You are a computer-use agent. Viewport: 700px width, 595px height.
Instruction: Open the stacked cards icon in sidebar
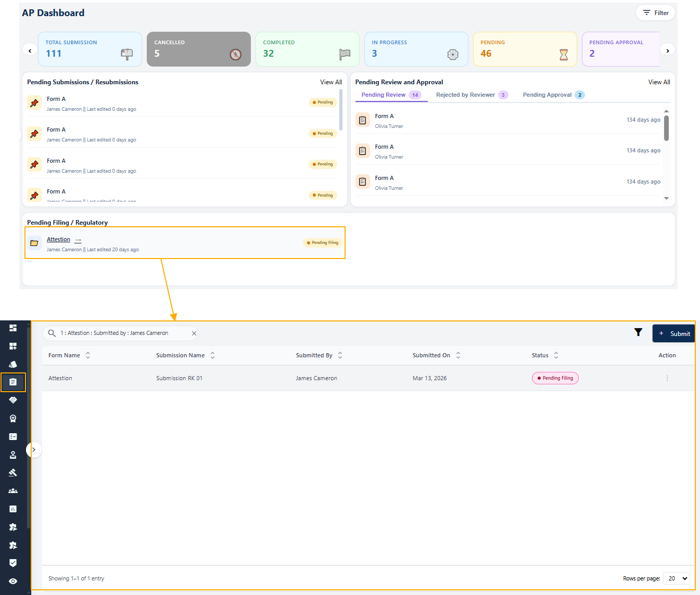pyautogui.click(x=13, y=364)
